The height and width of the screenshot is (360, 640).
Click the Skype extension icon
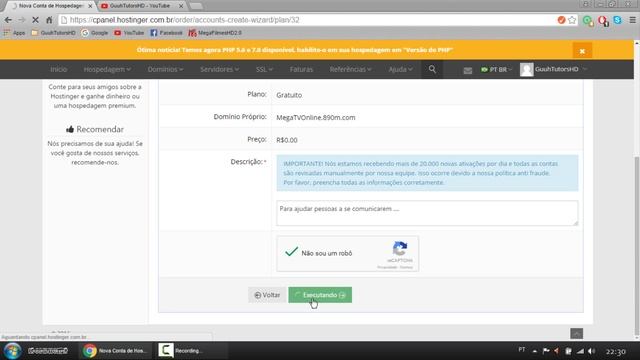click(x=617, y=20)
